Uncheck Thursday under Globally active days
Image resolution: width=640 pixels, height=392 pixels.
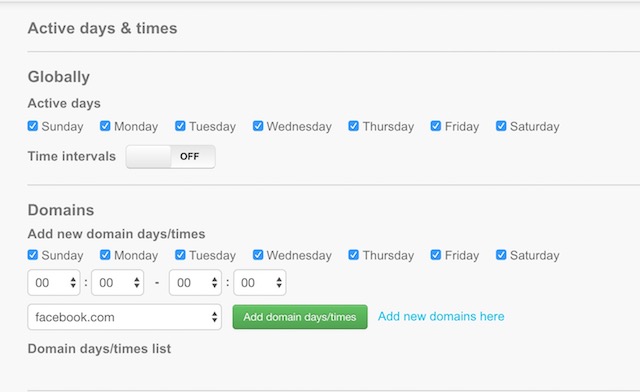click(353, 126)
